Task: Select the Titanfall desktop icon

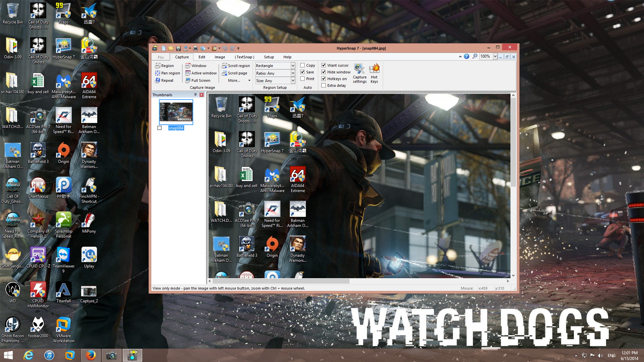Action: 63,293
